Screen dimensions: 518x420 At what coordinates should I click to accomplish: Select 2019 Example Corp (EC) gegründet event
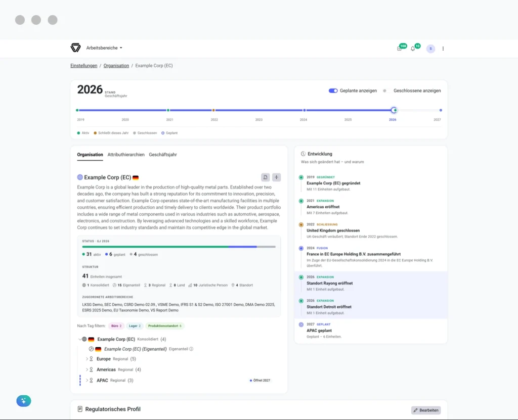tap(371, 183)
